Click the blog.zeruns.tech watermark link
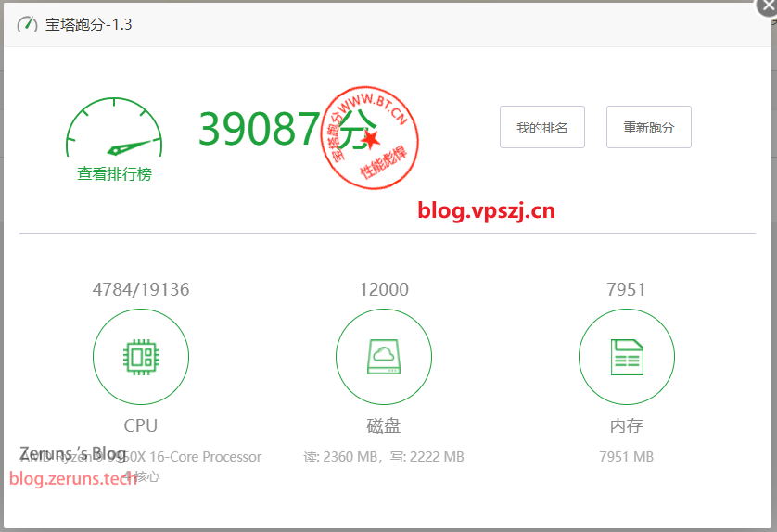The image size is (777, 532). tap(72, 478)
